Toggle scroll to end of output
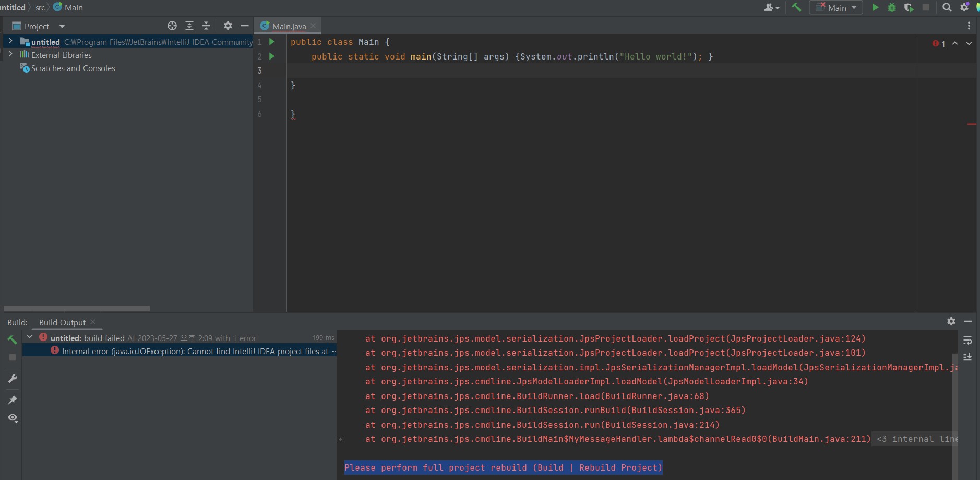Viewport: 980px width, 480px height. click(967, 357)
